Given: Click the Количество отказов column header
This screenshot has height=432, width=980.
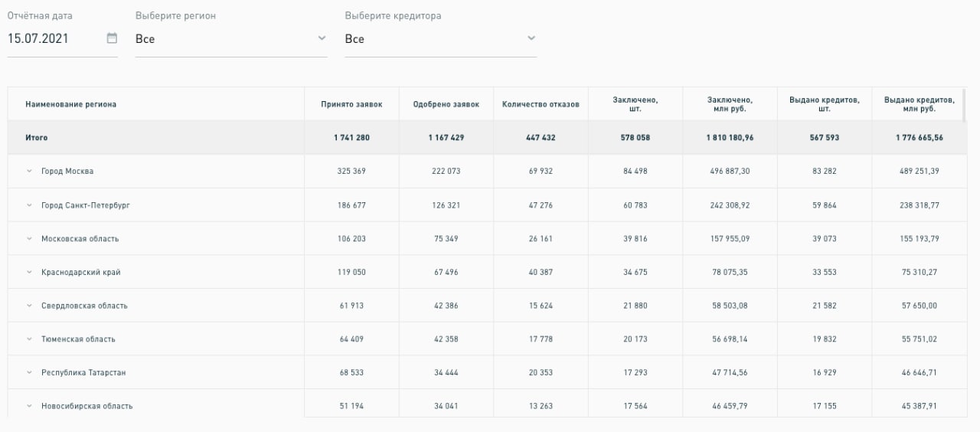Looking at the screenshot, I should click(x=541, y=104).
